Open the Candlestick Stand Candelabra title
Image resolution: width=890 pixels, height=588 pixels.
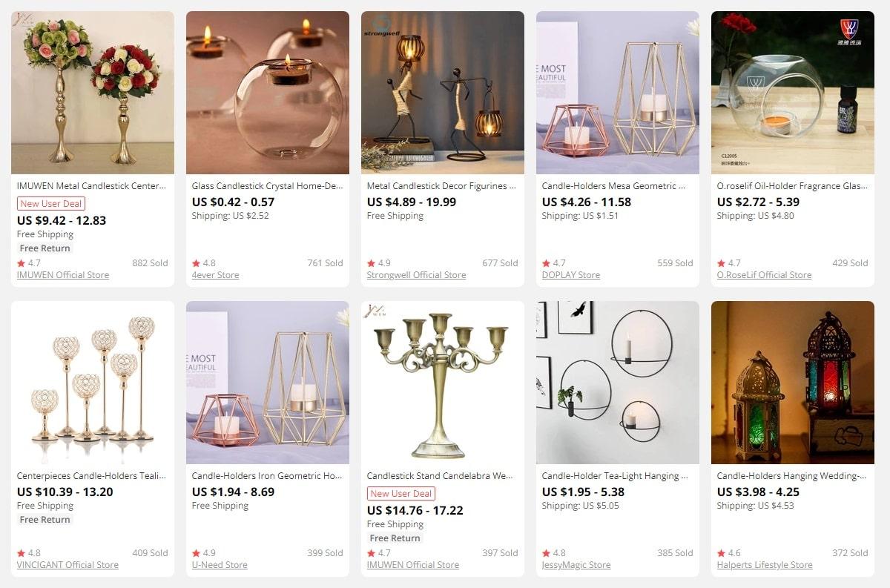(x=440, y=476)
